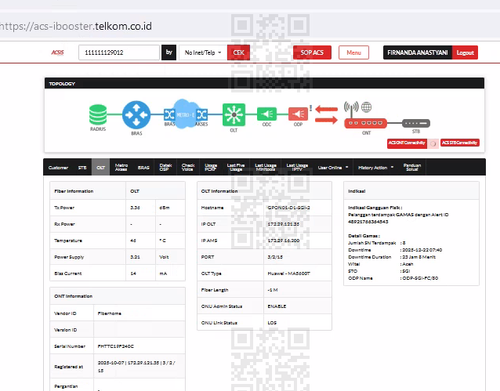Click the loading spinner beside ACS ONT Connectivity
This screenshot has width=500, height=391.
coord(433,144)
